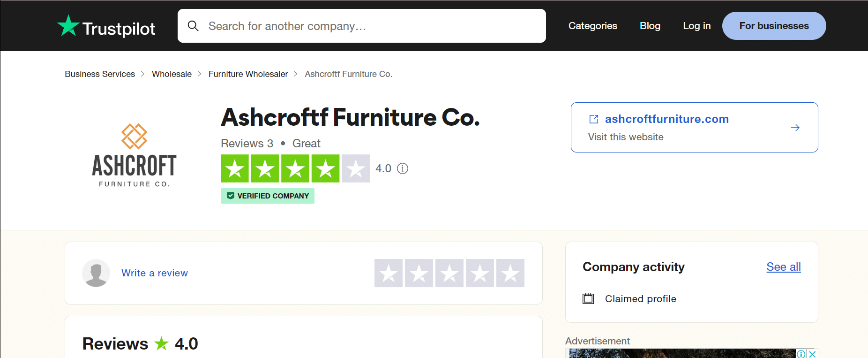868x358 pixels.
Task: Open the Blog page
Action: point(650,26)
